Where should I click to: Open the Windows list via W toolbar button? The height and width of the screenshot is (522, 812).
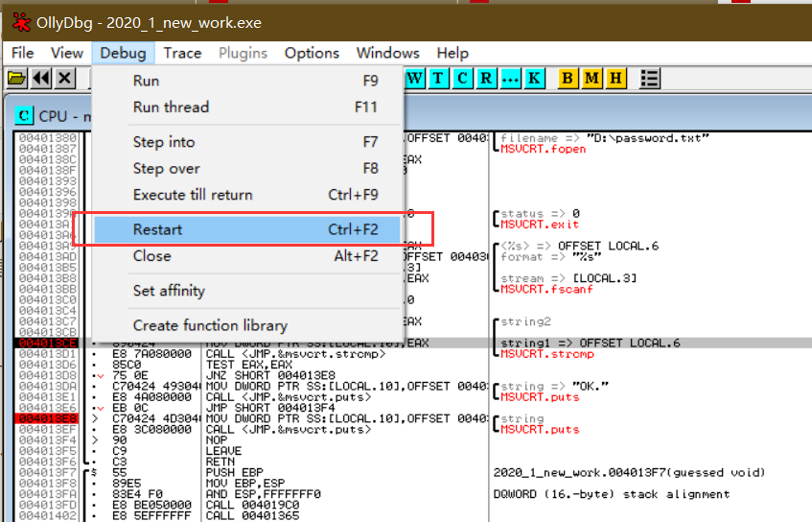click(415, 79)
